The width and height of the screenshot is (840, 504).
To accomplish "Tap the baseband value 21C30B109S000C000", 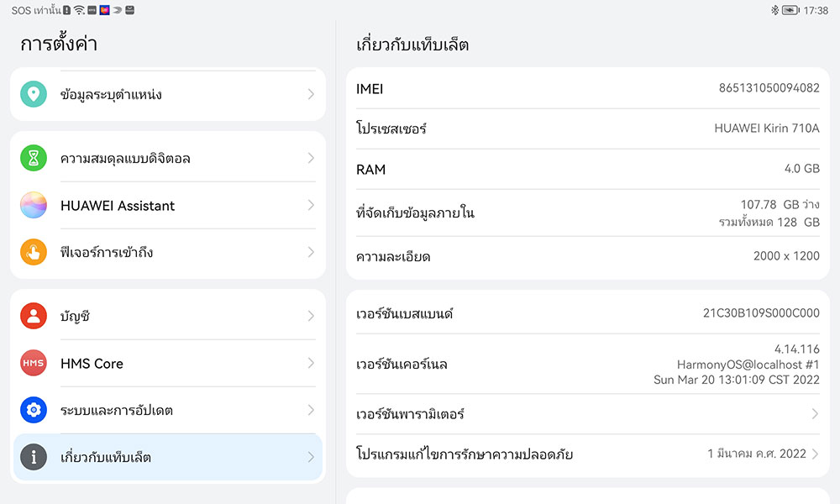I will (761, 312).
